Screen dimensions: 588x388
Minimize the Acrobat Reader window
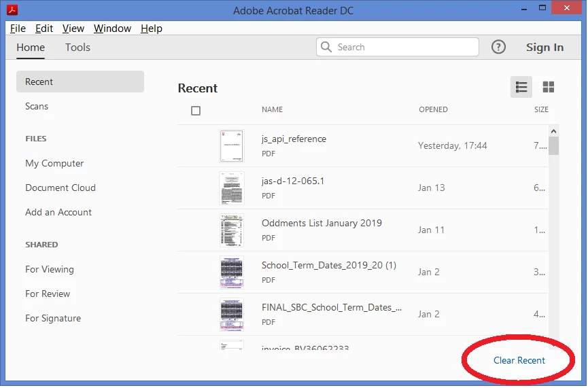tap(524, 8)
